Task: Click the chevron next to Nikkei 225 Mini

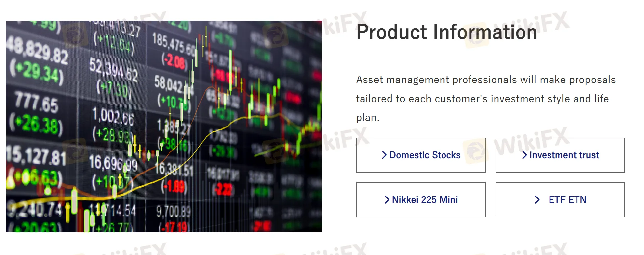Action: (x=387, y=200)
